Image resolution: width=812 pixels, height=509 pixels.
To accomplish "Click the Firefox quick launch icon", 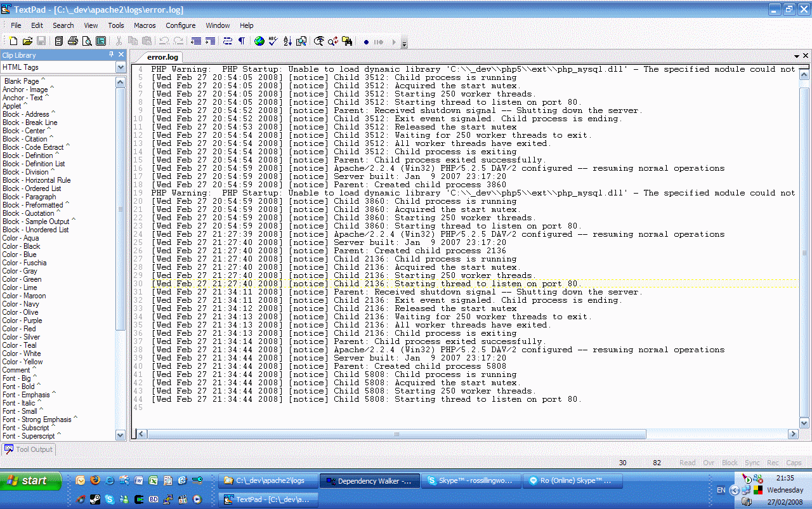I will [95, 480].
